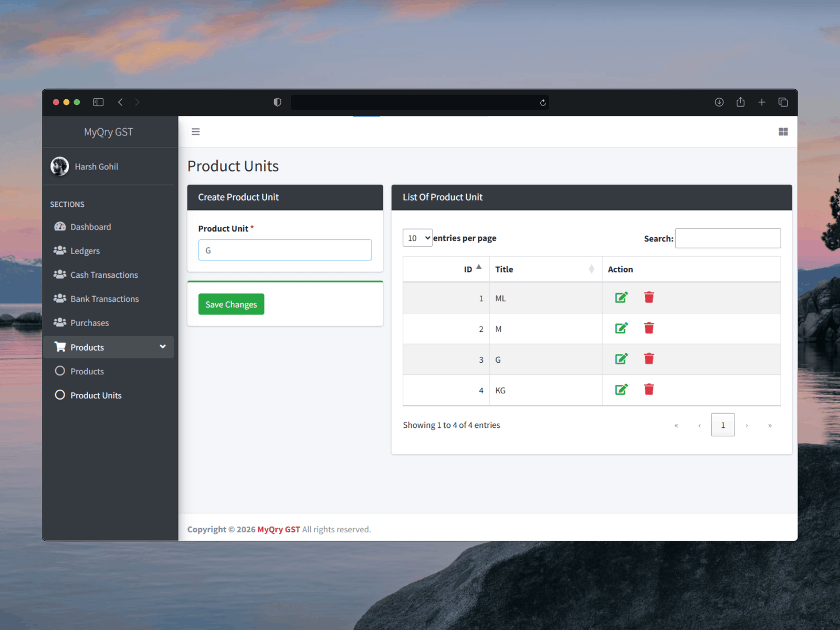Sort the table by Title column
The width and height of the screenshot is (840, 630).
click(x=545, y=269)
